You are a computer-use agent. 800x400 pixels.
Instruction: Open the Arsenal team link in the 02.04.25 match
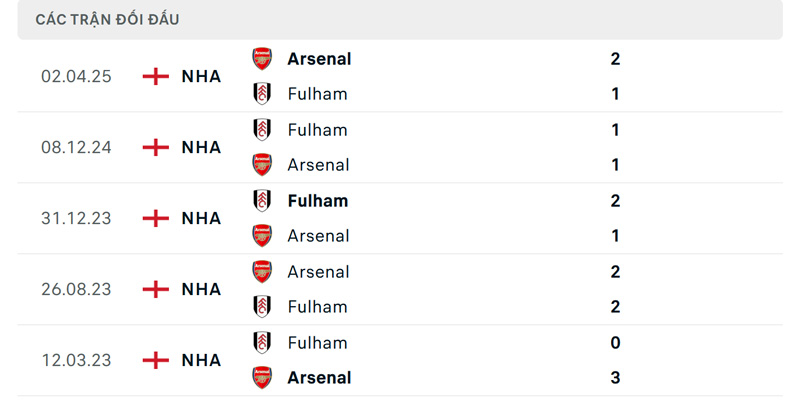click(319, 59)
